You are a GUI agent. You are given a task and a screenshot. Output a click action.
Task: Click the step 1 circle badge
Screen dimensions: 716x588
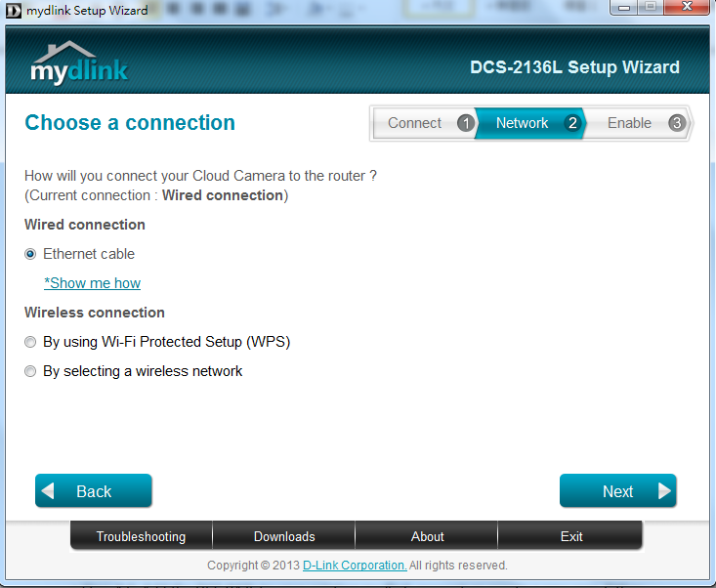tap(466, 123)
